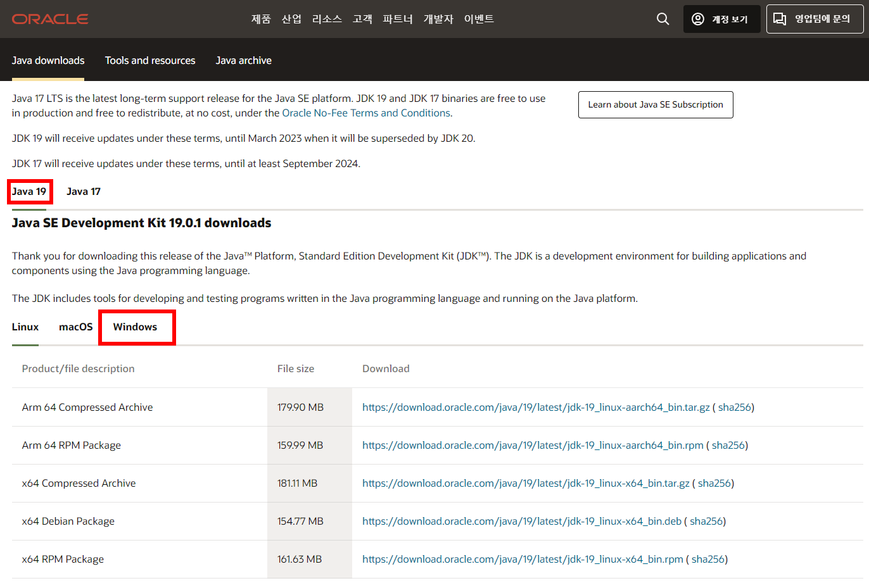This screenshot has height=588, width=869.
Task: Download jdk-19_linux-aarch64_bin.tar.gz link
Action: pos(536,408)
